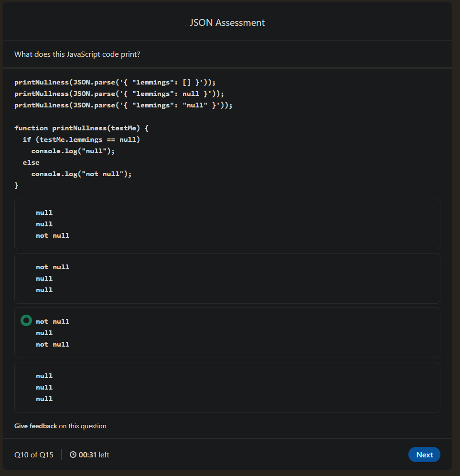This screenshot has width=460, height=476.
Task: Click the Q10 of Q15 progress label
Action: click(34, 455)
